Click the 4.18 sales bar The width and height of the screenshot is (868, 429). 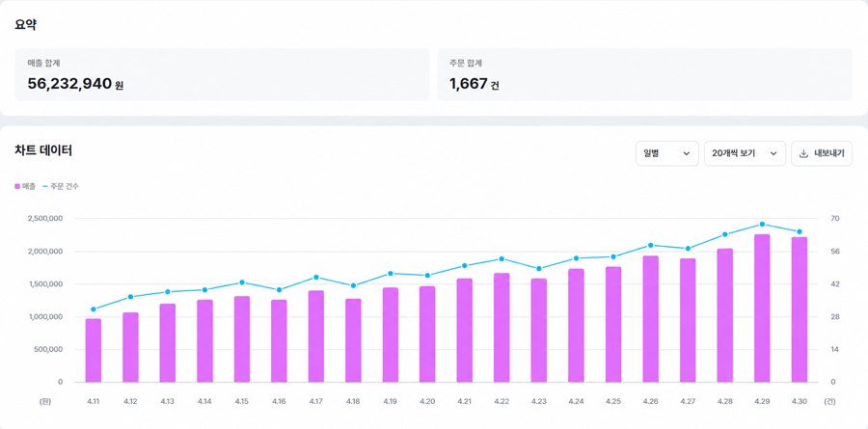[x=353, y=340]
